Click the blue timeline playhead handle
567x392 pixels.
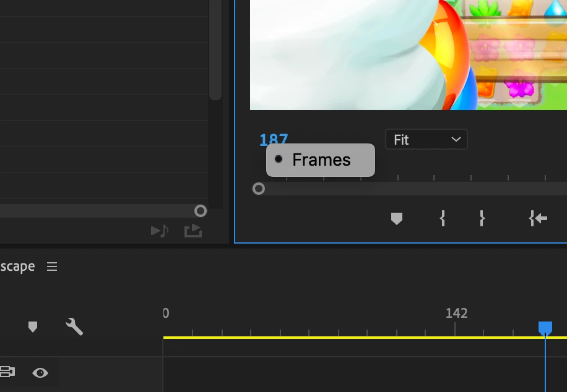point(545,328)
